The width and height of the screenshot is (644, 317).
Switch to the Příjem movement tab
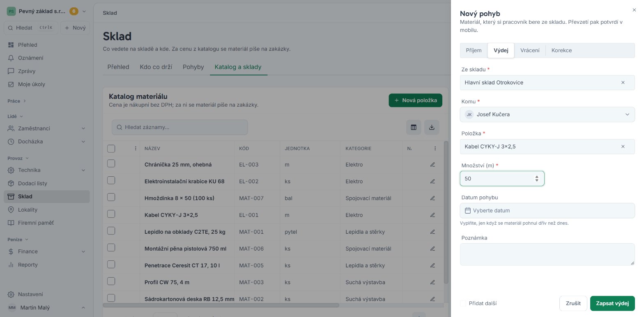pyautogui.click(x=474, y=50)
